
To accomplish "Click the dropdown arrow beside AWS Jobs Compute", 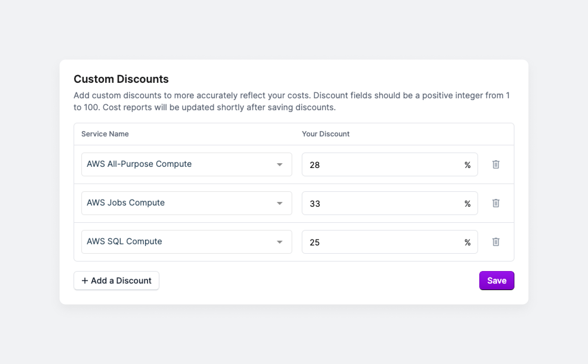I will pos(279,203).
